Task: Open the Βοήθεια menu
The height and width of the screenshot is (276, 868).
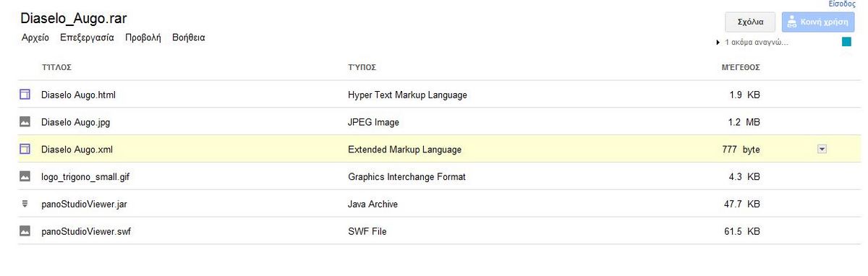Action: pos(189,38)
